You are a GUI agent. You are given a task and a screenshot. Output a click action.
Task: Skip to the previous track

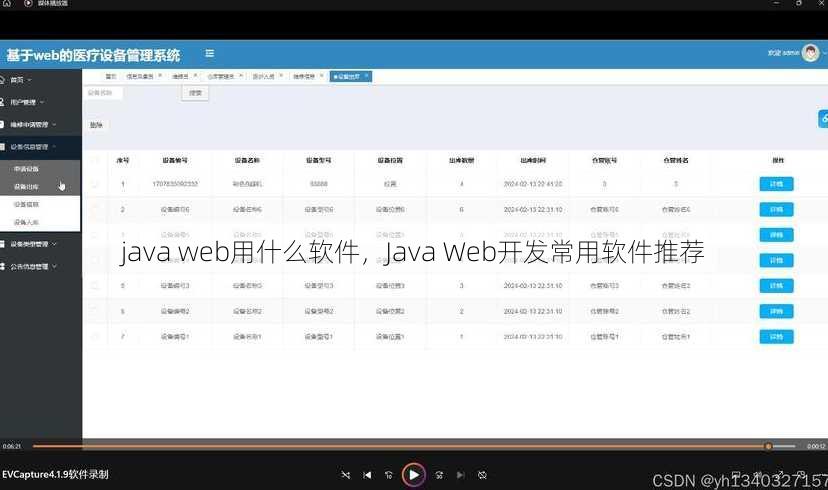click(x=367, y=475)
